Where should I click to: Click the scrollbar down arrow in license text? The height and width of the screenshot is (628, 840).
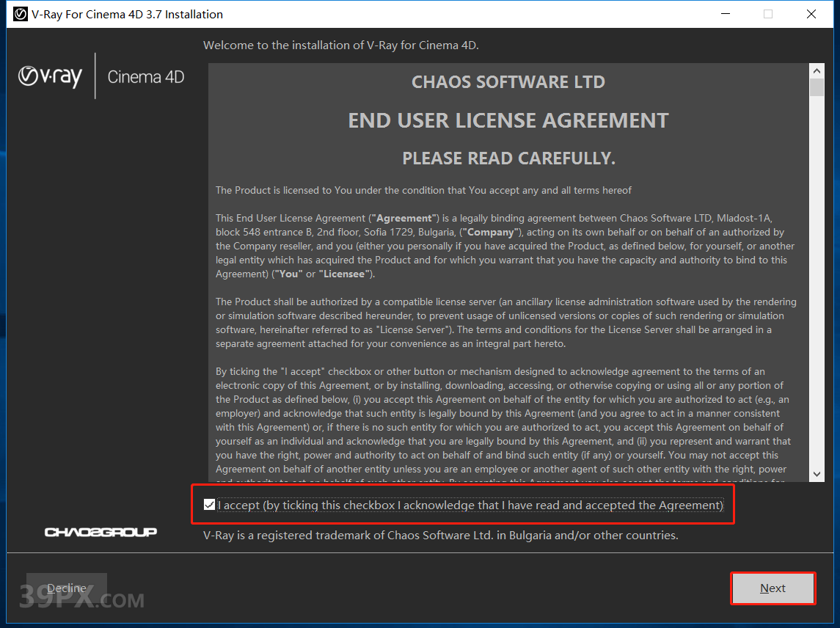[x=817, y=474]
